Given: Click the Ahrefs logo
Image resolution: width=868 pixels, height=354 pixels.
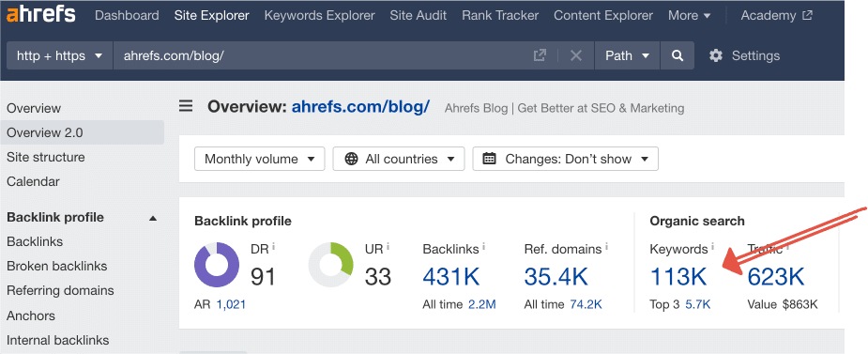Looking at the screenshot, I should [41, 15].
